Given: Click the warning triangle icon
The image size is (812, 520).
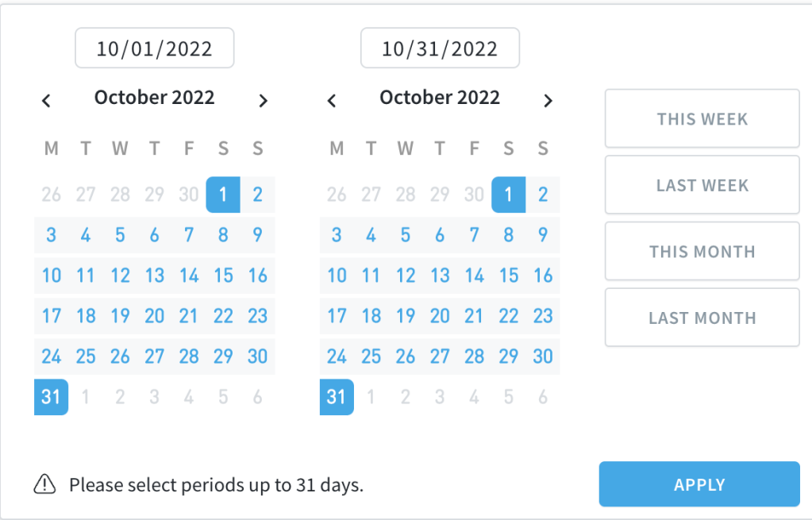Looking at the screenshot, I should (x=45, y=484).
